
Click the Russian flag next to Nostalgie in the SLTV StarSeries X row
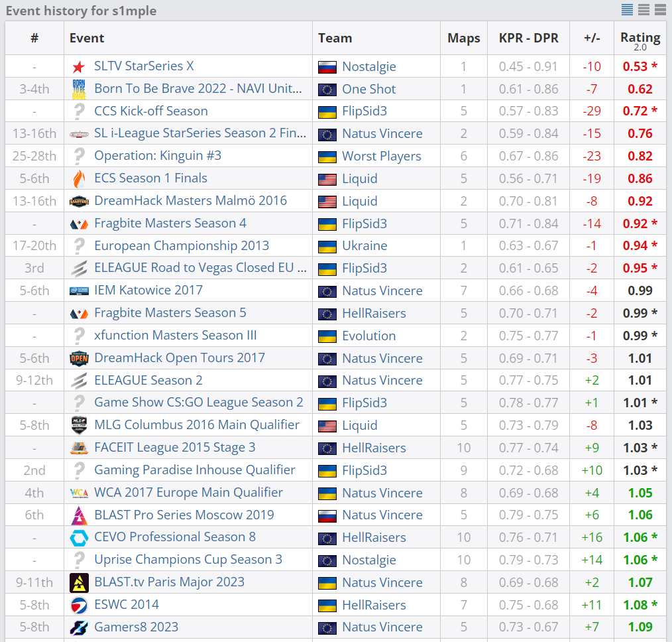[327, 67]
